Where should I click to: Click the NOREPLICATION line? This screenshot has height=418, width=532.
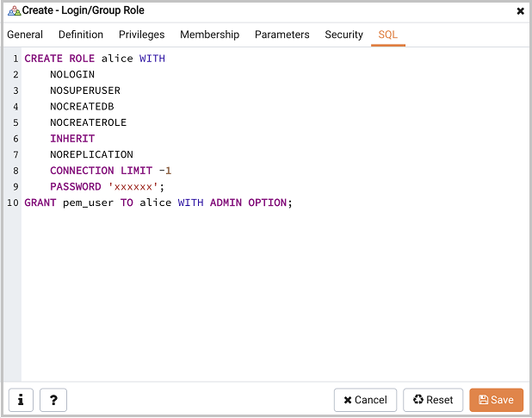point(91,154)
